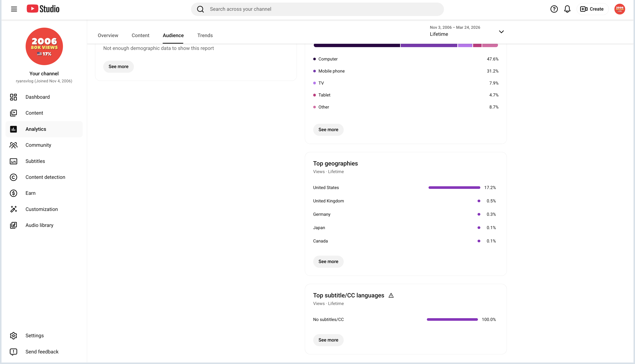
Task: Click See more under Top geographies
Action: point(328,262)
